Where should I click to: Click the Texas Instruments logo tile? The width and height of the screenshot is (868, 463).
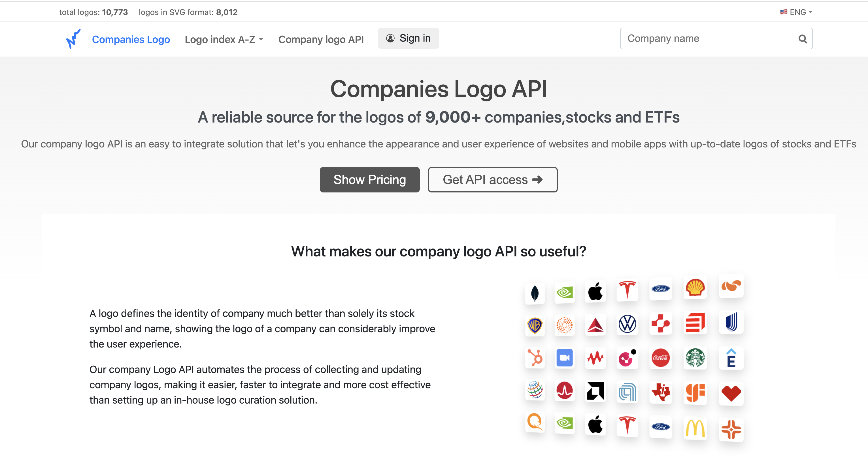[660, 392]
